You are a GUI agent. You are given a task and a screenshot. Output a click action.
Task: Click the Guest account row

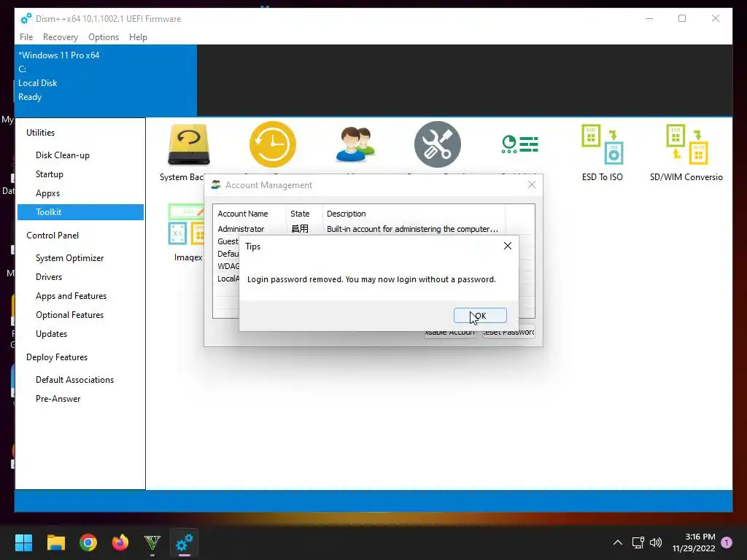point(227,241)
